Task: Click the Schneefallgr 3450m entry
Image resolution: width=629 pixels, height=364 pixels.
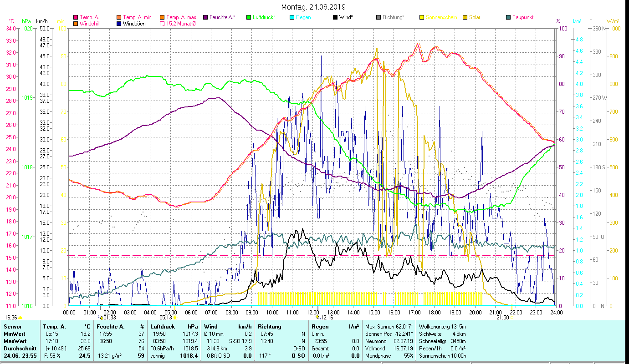Action: point(442,341)
